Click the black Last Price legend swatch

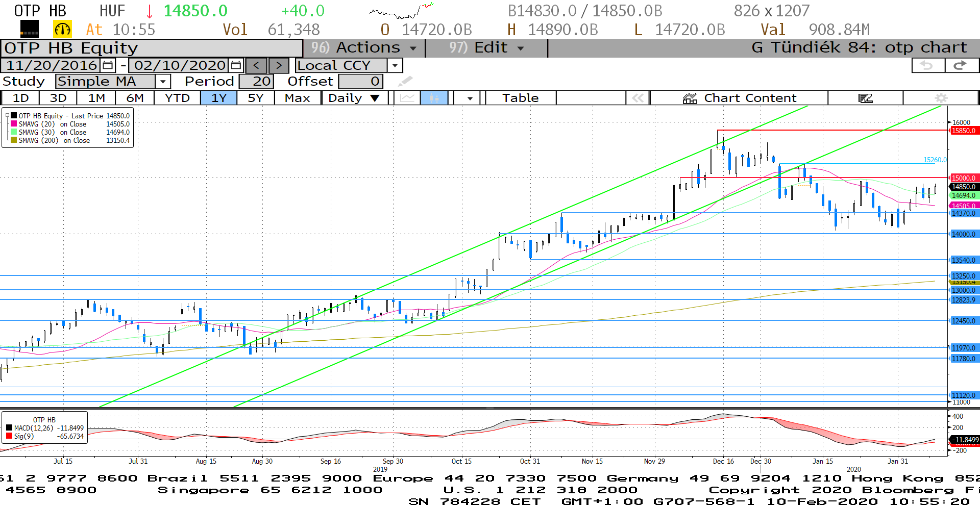coord(14,116)
